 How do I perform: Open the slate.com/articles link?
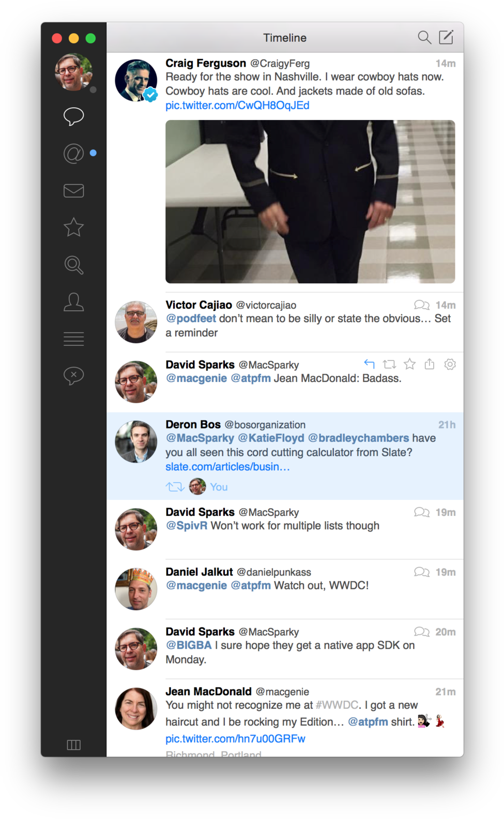227,467
